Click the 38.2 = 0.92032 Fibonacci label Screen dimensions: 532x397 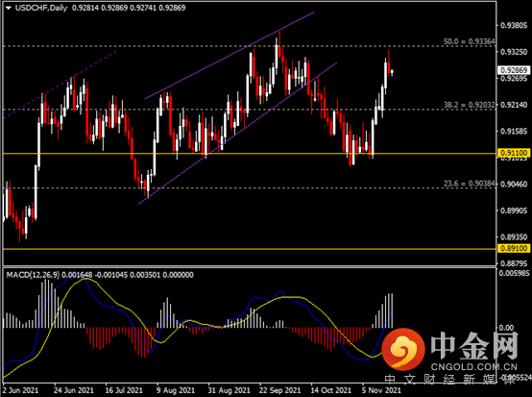pyautogui.click(x=470, y=105)
